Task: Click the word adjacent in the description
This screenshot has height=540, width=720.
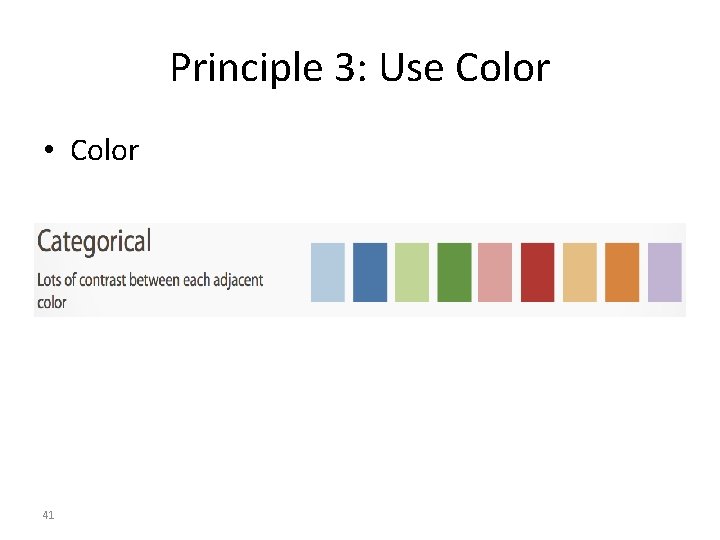Action: click(238, 281)
